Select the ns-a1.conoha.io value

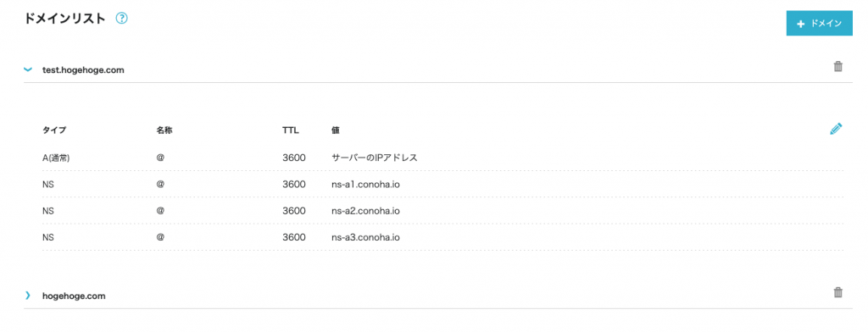click(x=365, y=185)
